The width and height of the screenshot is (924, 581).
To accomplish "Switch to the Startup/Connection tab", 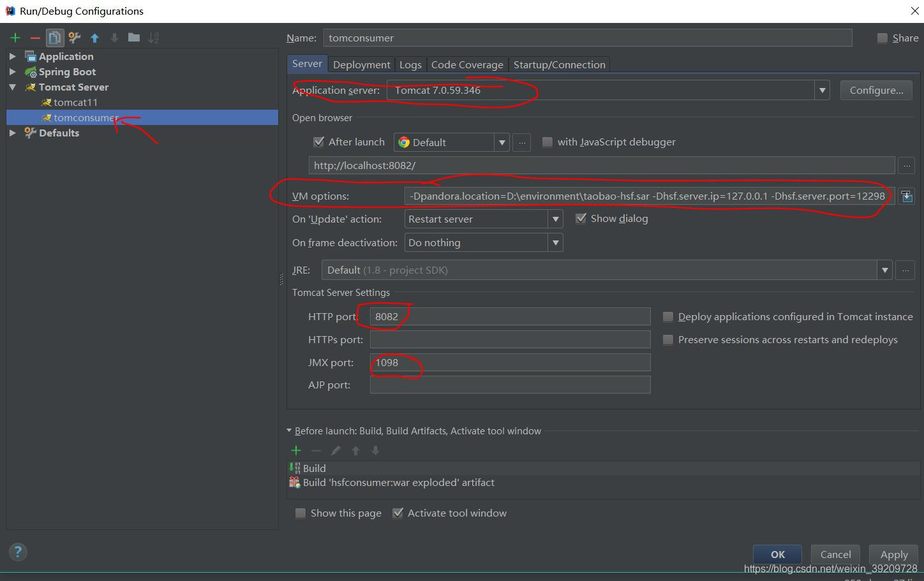I will coord(560,64).
